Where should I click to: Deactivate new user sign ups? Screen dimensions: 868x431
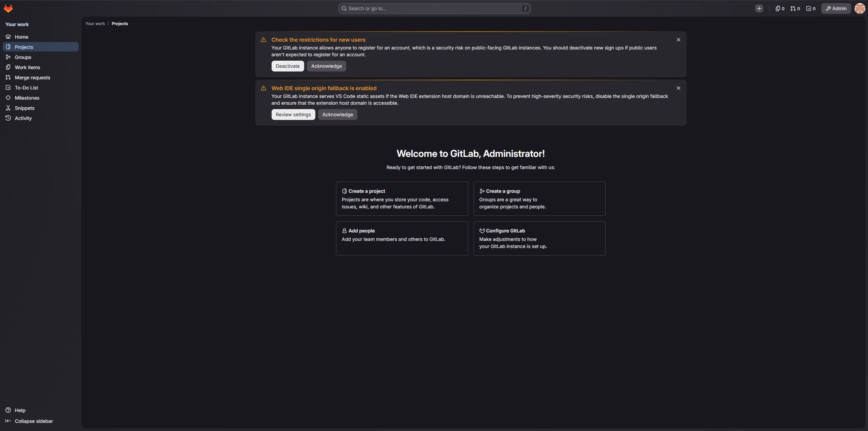point(288,66)
